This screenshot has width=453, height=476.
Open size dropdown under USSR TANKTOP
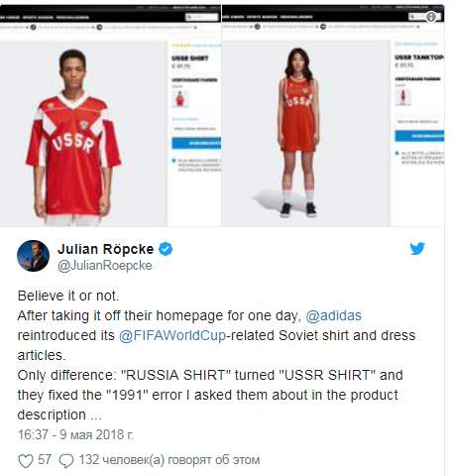(419, 121)
